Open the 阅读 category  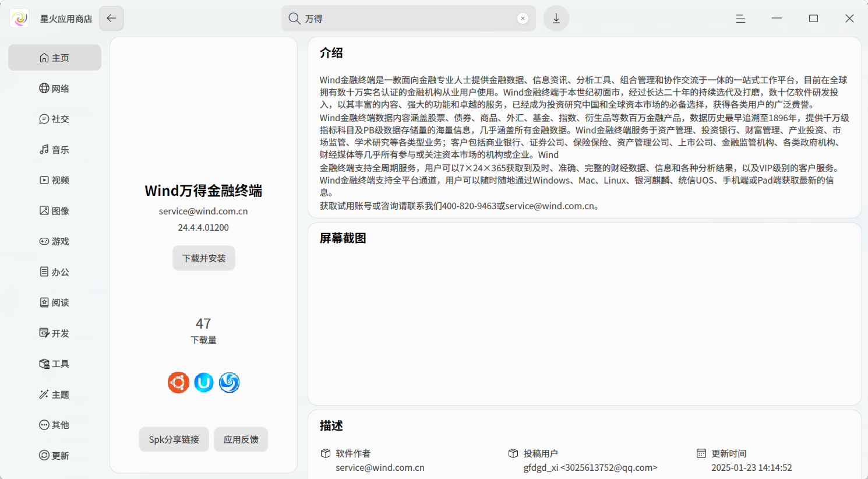(55, 302)
